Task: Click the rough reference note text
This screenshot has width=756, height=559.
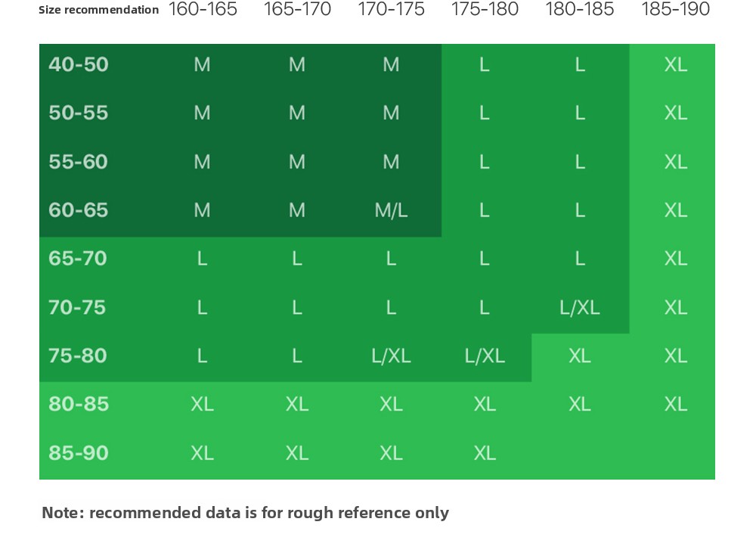Action: [x=245, y=513]
